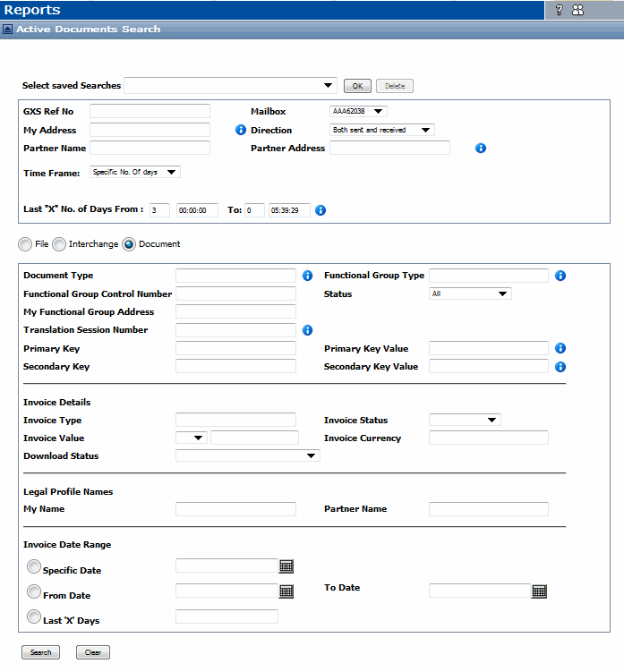Select the Interchange radio button
The width and height of the screenshot is (624, 672).
pos(59,244)
